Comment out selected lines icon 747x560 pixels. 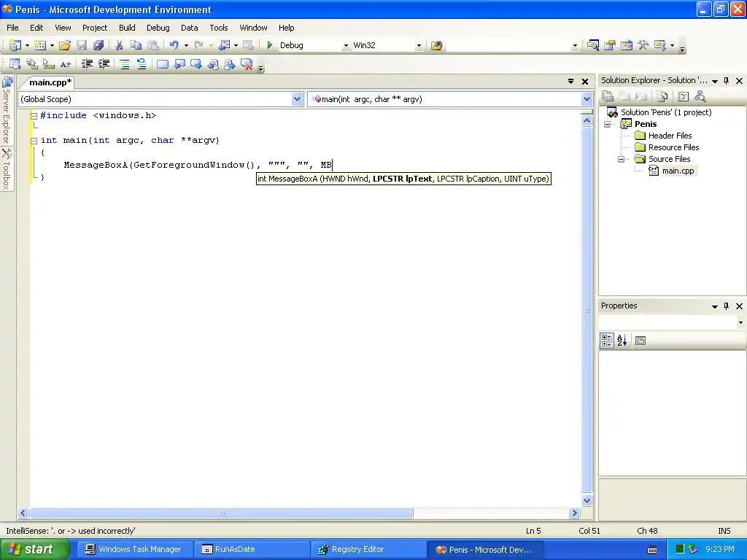tap(124, 64)
